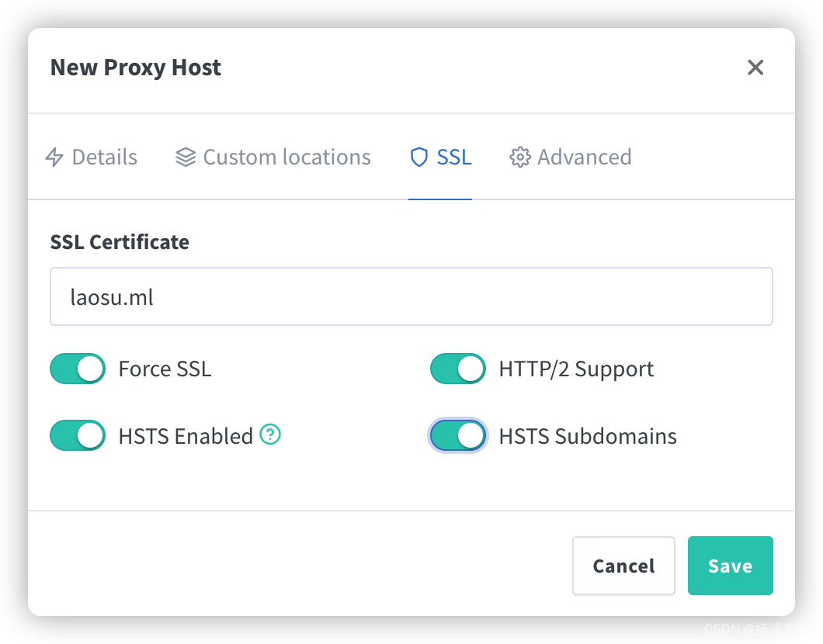Click the gear icon next to Advanced
Screen dimensions: 823x644
(519, 158)
